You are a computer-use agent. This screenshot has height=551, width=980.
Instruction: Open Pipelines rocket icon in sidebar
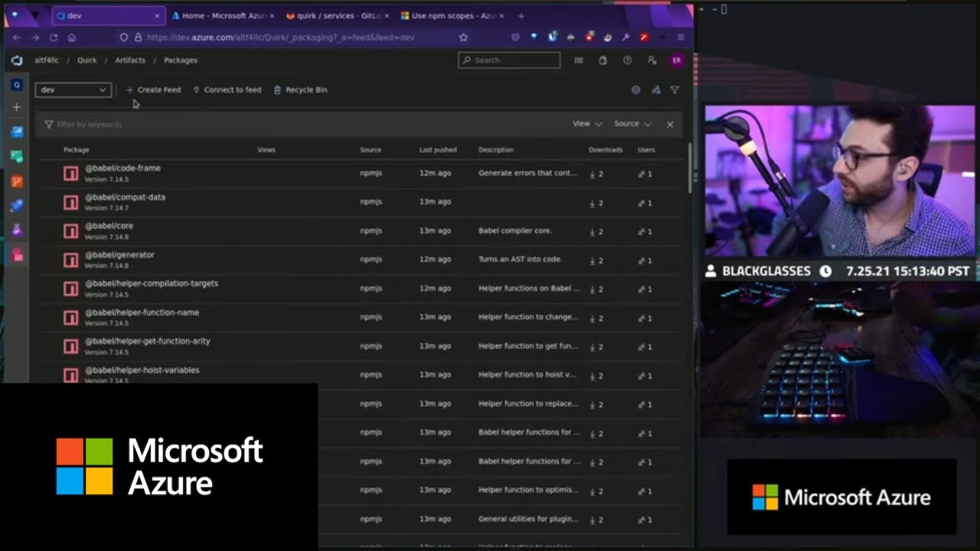point(17,205)
